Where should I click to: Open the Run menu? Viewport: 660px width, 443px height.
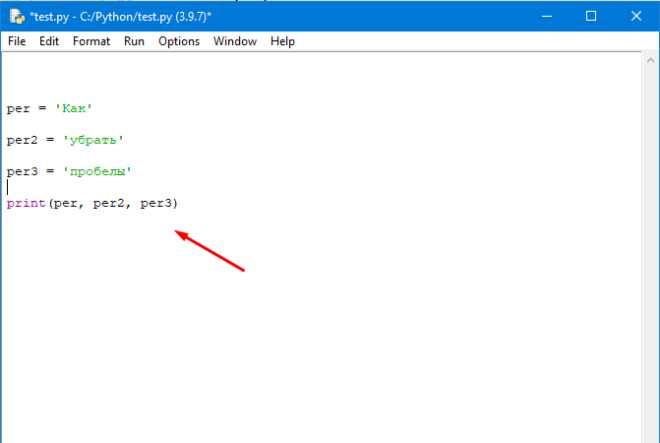pyautogui.click(x=134, y=41)
